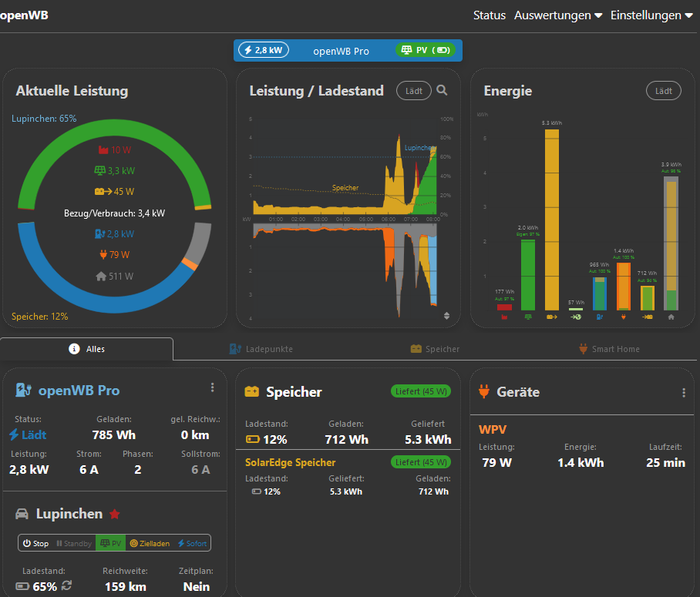Viewport: 700px width, 597px height.
Task: Click the grid icon under Energie chart
Action: 504,317
